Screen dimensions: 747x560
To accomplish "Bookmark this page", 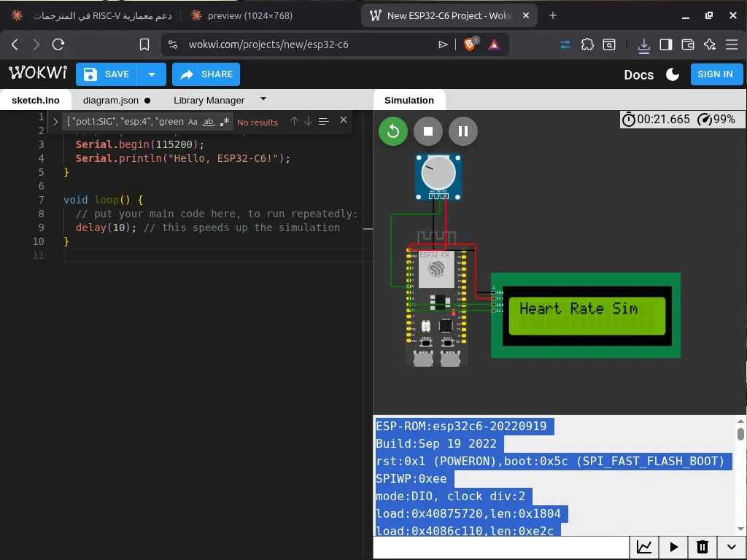I will click(144, 44).
